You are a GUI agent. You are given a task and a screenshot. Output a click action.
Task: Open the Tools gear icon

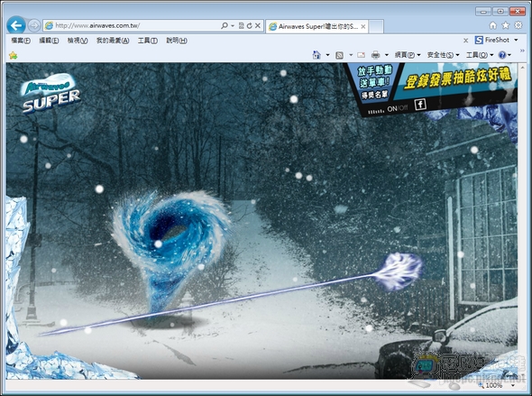518,25
